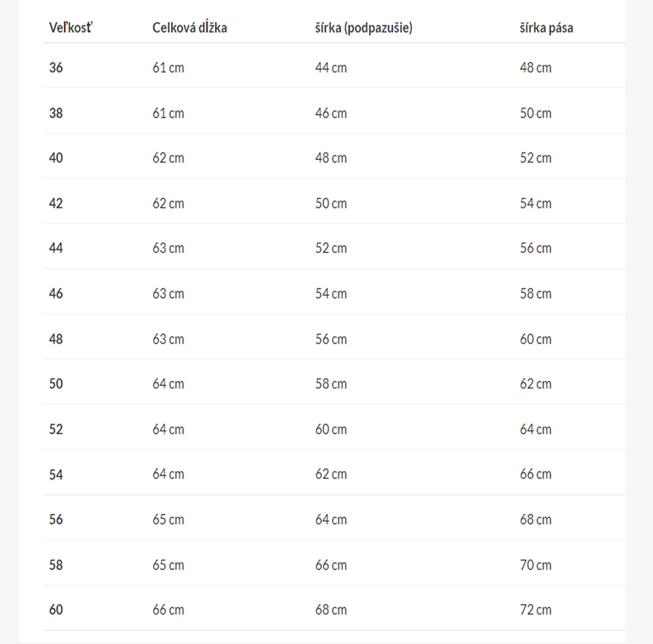The width and height of the screenshot is (653, 644).
Task: Select size 58 row label
Action: tap(56, 564)
